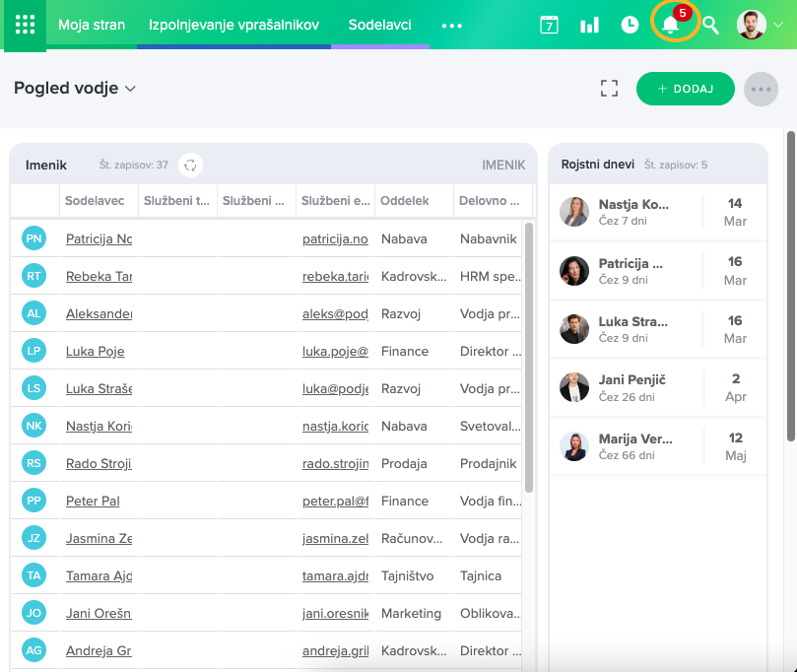Click the clock time tracking icon
The width and height of the screenshot is (797, 672).
click(630, 25)
